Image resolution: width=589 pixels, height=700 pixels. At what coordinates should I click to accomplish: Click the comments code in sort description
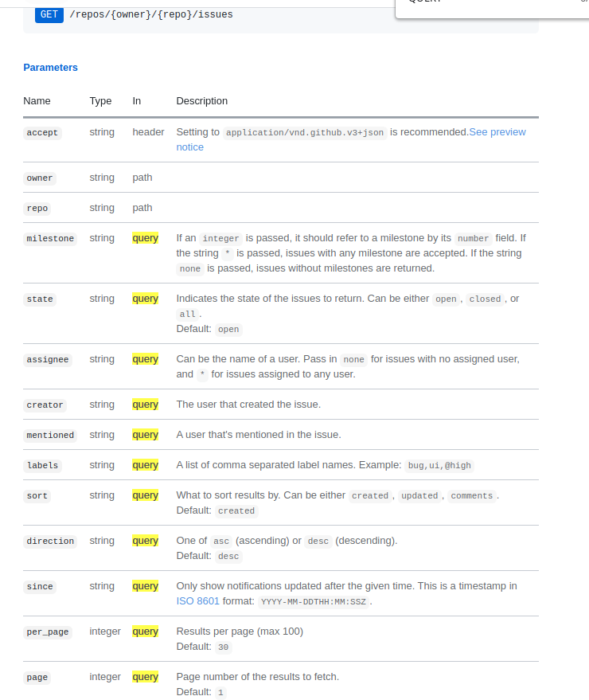point(472,496)
